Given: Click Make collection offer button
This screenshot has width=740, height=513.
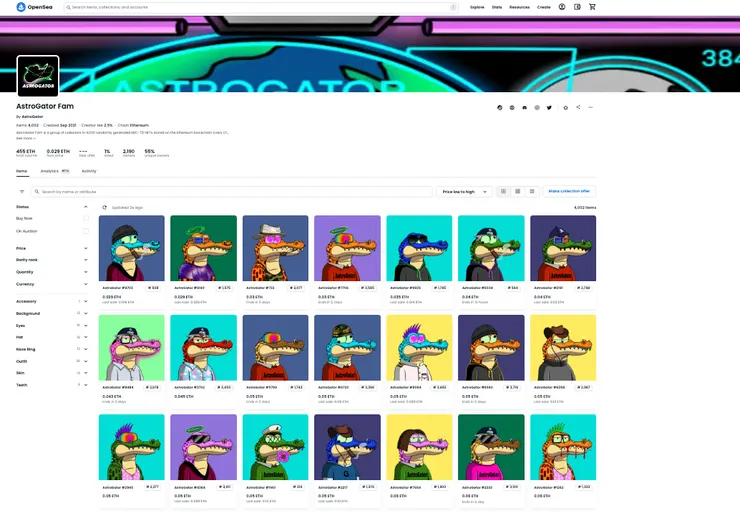Looking at the screenshot, I should tap(569, 191).
